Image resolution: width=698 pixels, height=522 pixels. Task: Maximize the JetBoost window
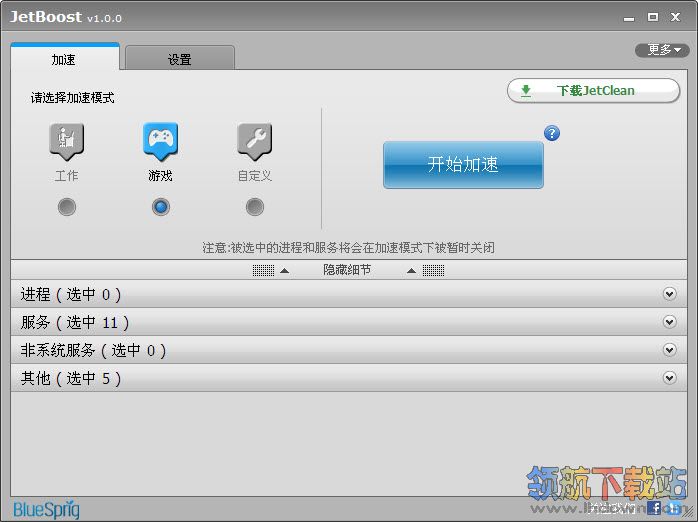[x=653, y=17]
